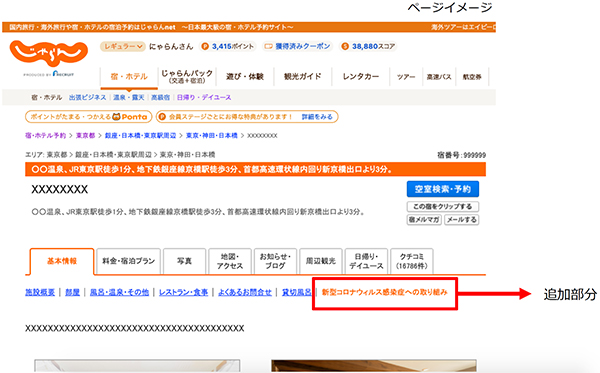Select the 観光ガイド tab
This screenshot has width=600, height=373.
click(x=303, y=77)
